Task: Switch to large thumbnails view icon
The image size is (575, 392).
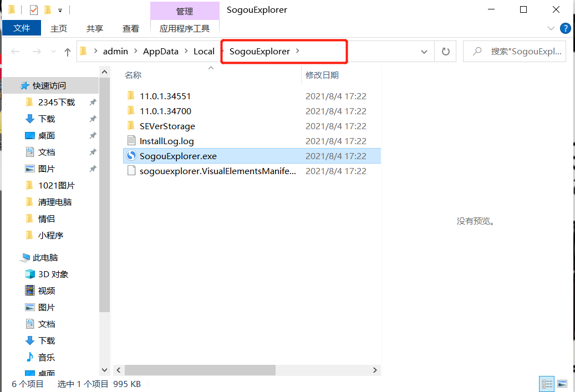Action: 562,384
